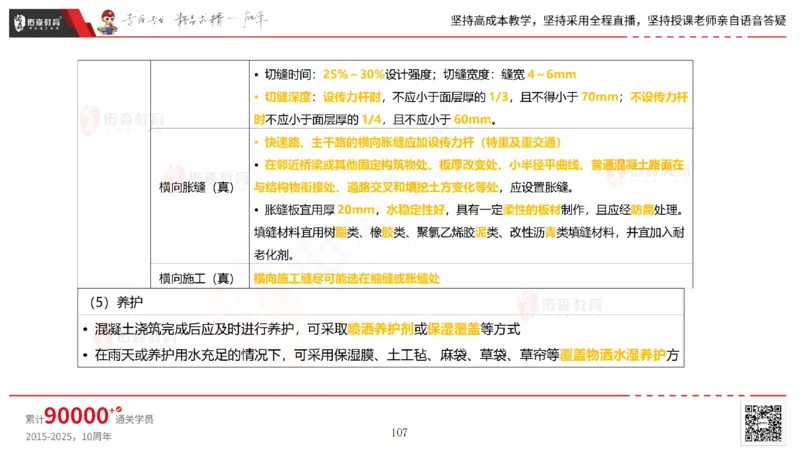The image size is (800, 450).
Task: Click header text starting with 坚持高成本教学
Action: pos(618,20)
